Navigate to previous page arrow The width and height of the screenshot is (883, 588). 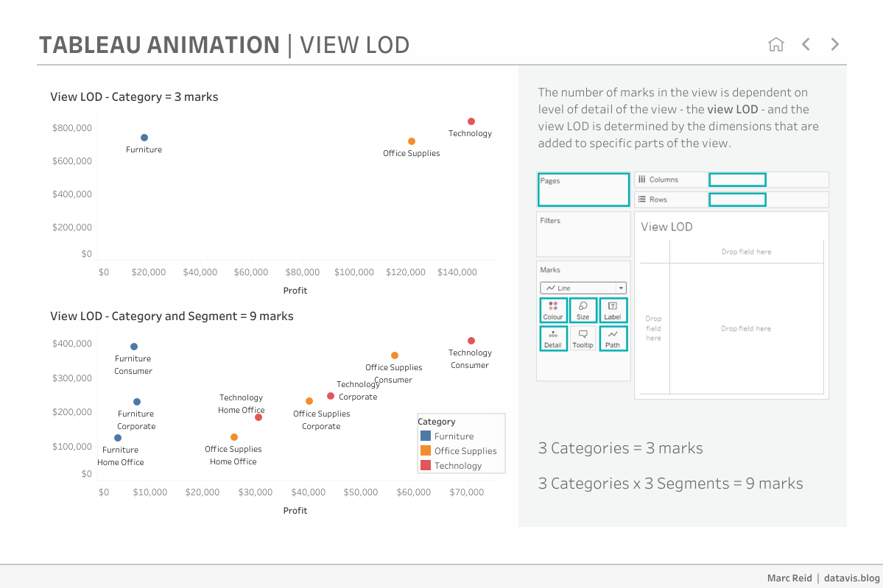806,44
